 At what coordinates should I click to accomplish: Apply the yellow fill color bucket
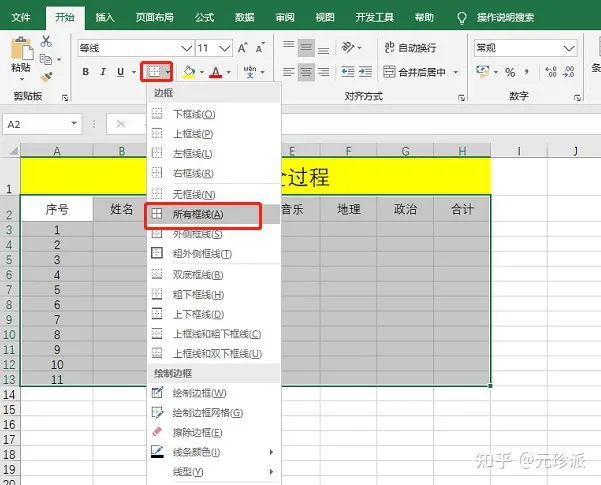189,72
